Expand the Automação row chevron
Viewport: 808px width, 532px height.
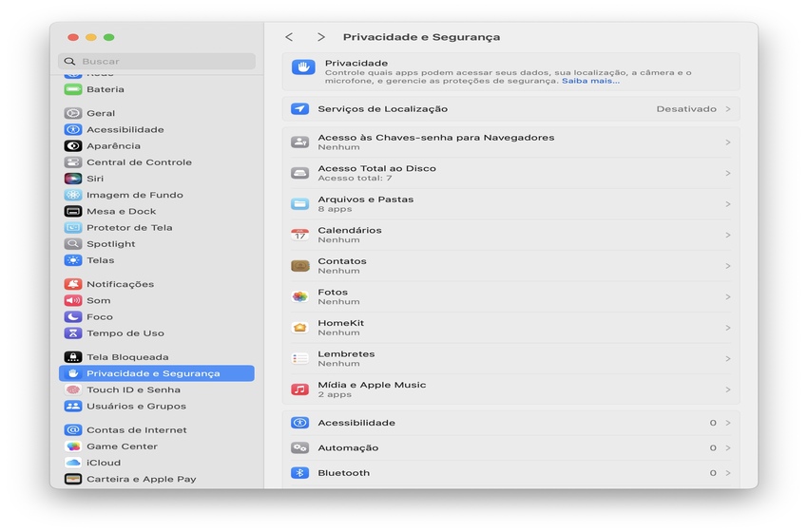click(x=728, y=447)
